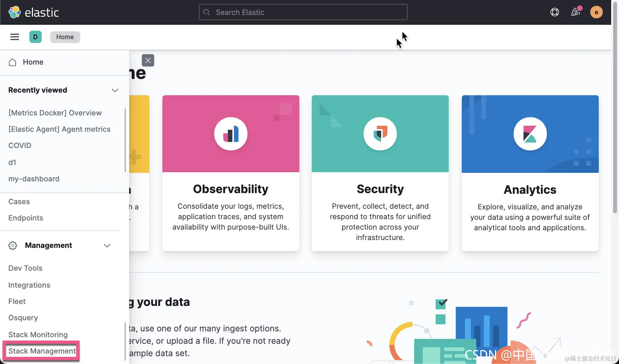This screenshot has height=364, width=619.
Task: Click the search magnifier icon
Action: click(206, 12)
